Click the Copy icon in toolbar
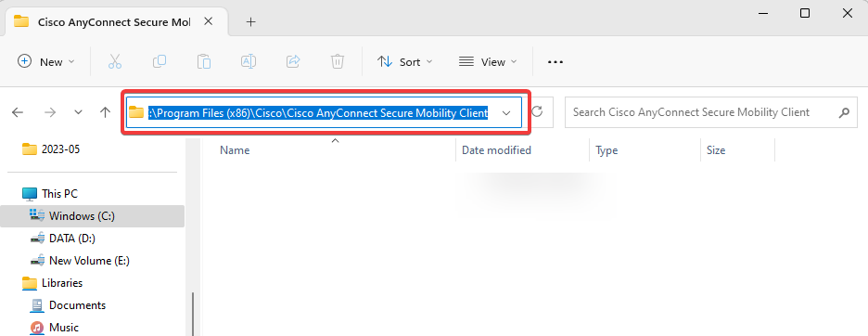This screenshot has height=336, width=868. point(160,61)
